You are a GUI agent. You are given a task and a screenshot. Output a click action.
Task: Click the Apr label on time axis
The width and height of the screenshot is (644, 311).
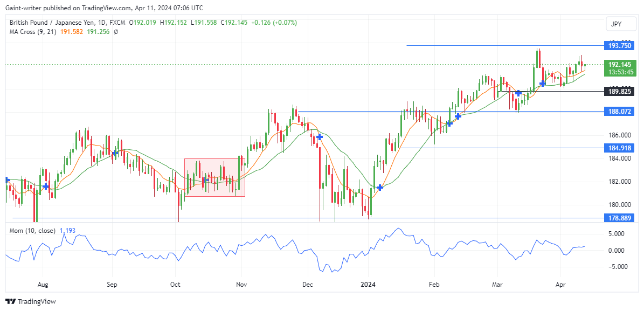coord(560,284)
